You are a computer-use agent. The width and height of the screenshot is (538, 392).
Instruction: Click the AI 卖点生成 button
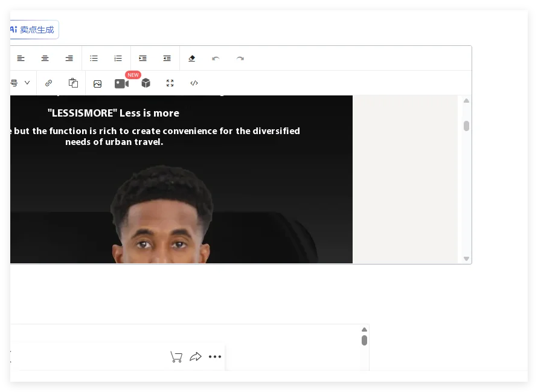[34, 30]
